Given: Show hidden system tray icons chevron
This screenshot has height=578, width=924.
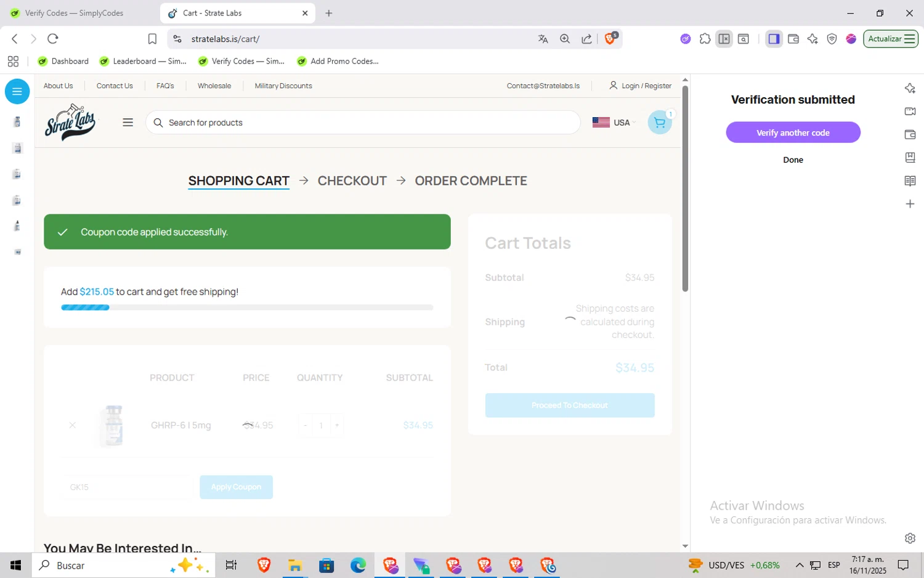Looking at the screenshot, I should 800,565.
